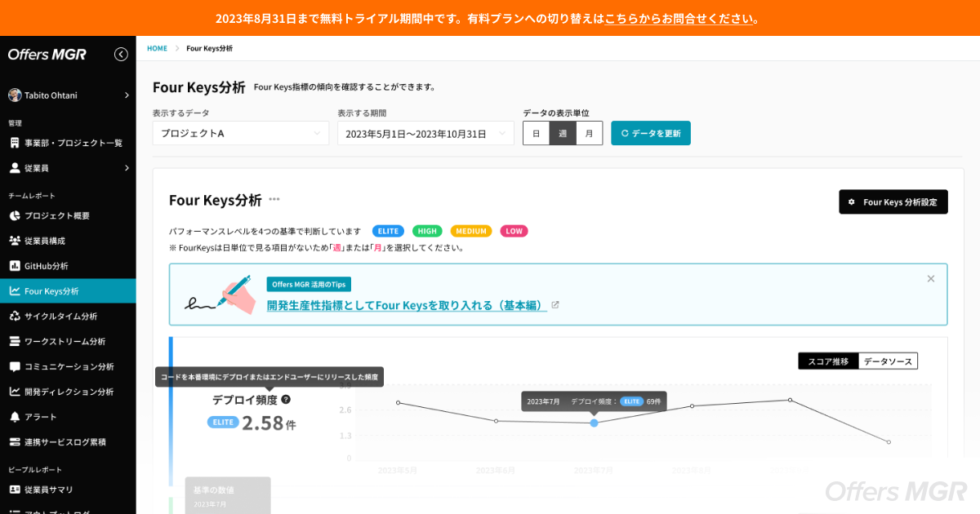Click the ELITE performance level badge
This screenshot has width=980, height=514.
pyautogui.click(x=388, y=231)
